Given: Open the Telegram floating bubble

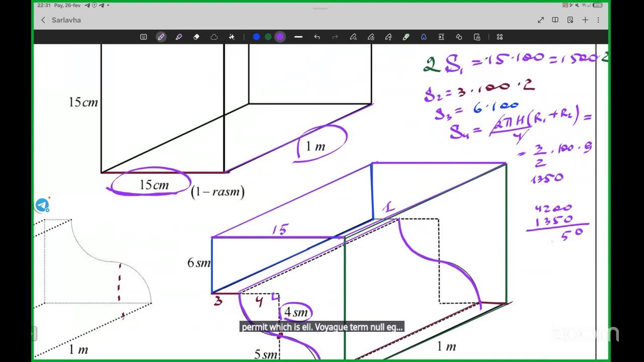Looking at the screenshot, I should pyautogui.click(x=42, y=205).
